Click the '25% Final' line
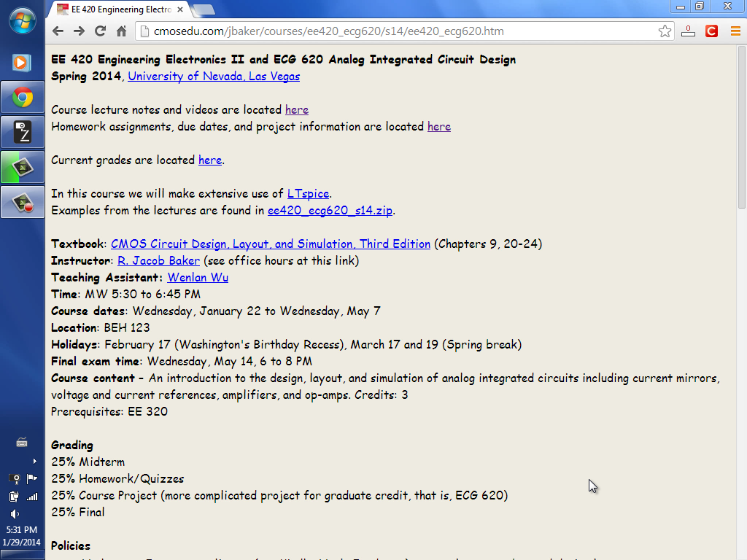Viewport: 747px width, 560px height. click(77, 513)
